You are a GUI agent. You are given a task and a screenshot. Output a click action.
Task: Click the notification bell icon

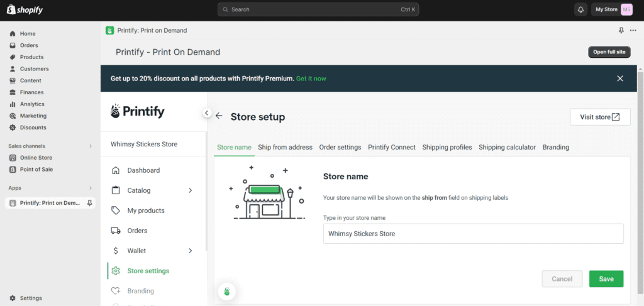(580, 9)
